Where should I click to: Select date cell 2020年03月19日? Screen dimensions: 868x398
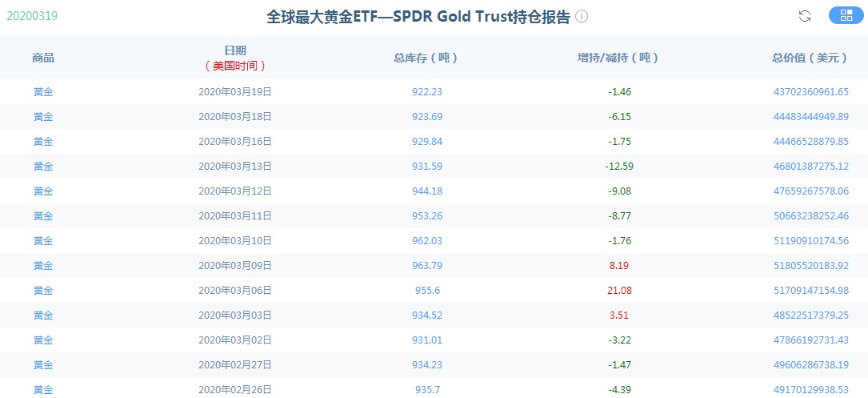coord(235,92)
